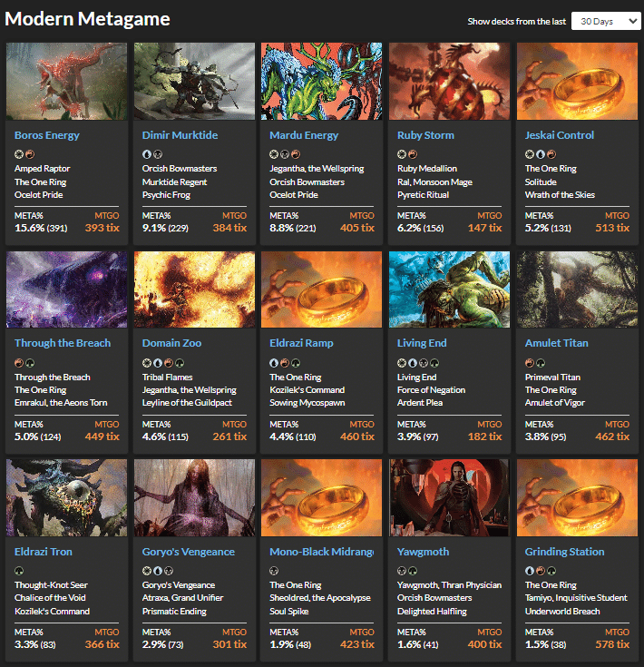
Task: Click the Jeskai Control ring artwork
Action: pos(577,81)
